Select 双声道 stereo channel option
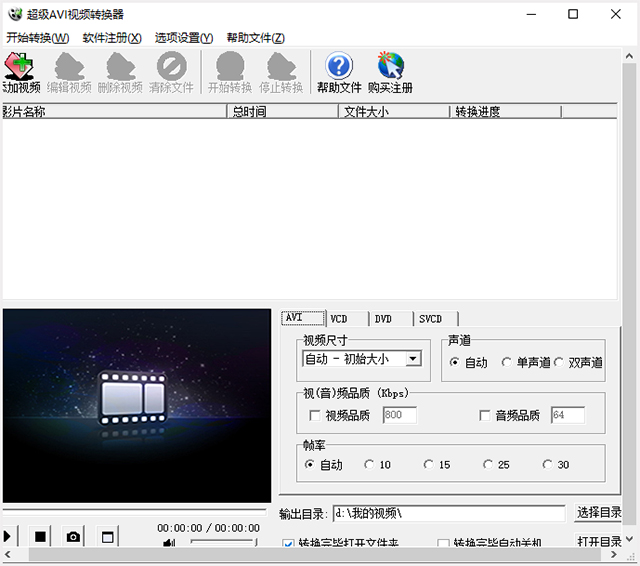The width and height of the screenshot is (640, 566). (558, 362)
